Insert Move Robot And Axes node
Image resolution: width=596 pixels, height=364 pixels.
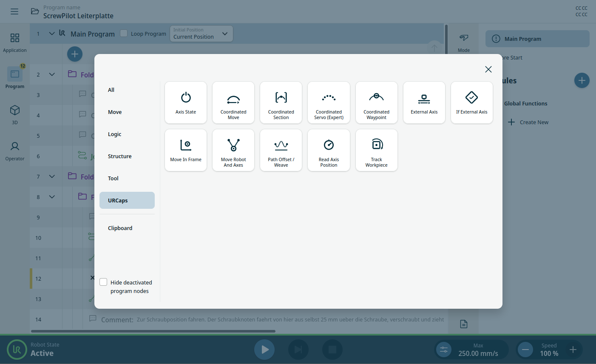(x=233, y=150)
